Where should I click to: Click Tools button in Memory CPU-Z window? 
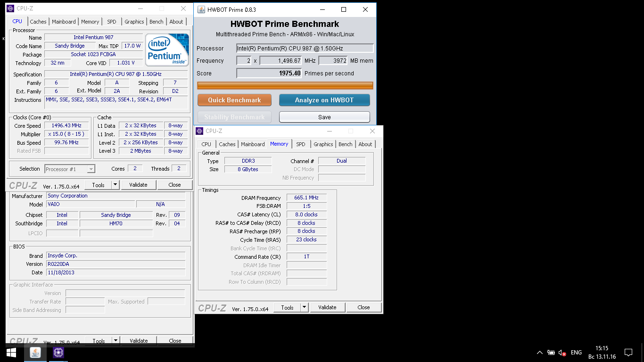(287, 307)
